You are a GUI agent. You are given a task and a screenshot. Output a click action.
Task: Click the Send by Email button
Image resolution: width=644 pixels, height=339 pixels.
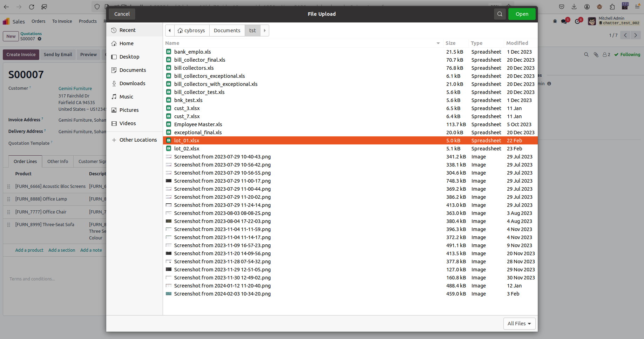pyautogui.click(x=58, y=55)
